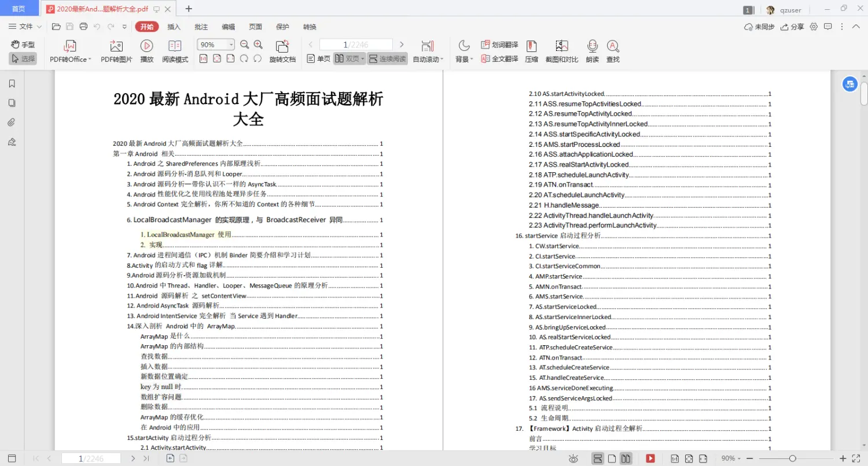The height and width of the screenshot is (466, 868).
Task: Activate the Select (选择) cursor tool
Action: [23, 58]
